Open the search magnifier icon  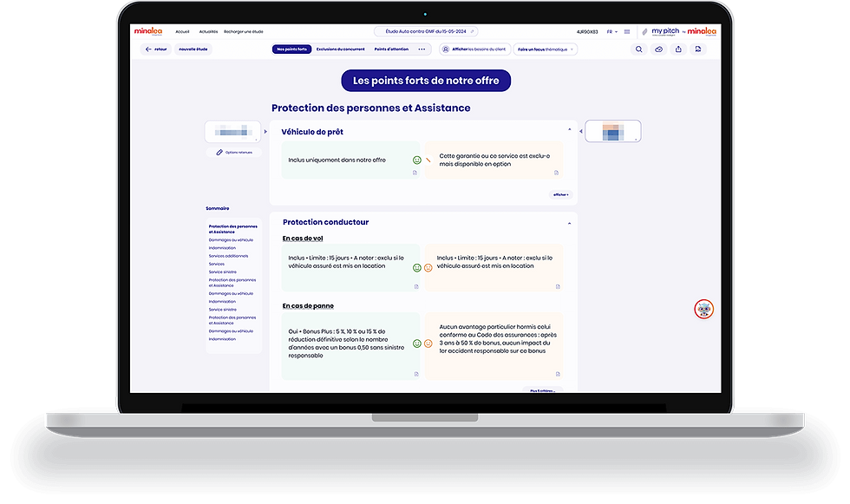[638, 49]
